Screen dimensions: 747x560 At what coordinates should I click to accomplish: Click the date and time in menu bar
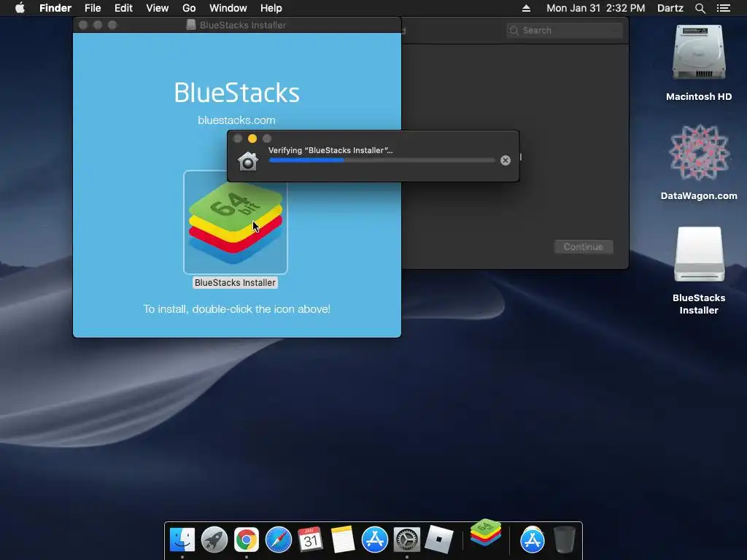click(x=595, y=8)
